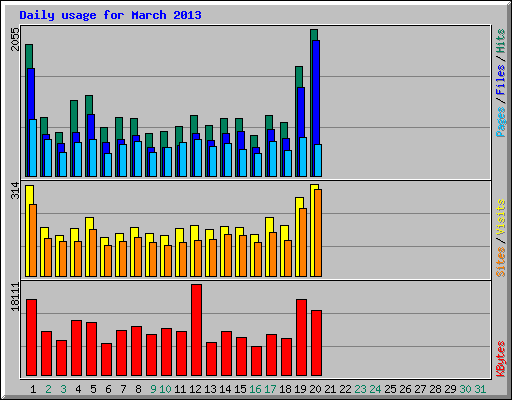The image size is (512, 400).
Task: Select day 20 on the bottom axis
Action: tap(315, 389)
